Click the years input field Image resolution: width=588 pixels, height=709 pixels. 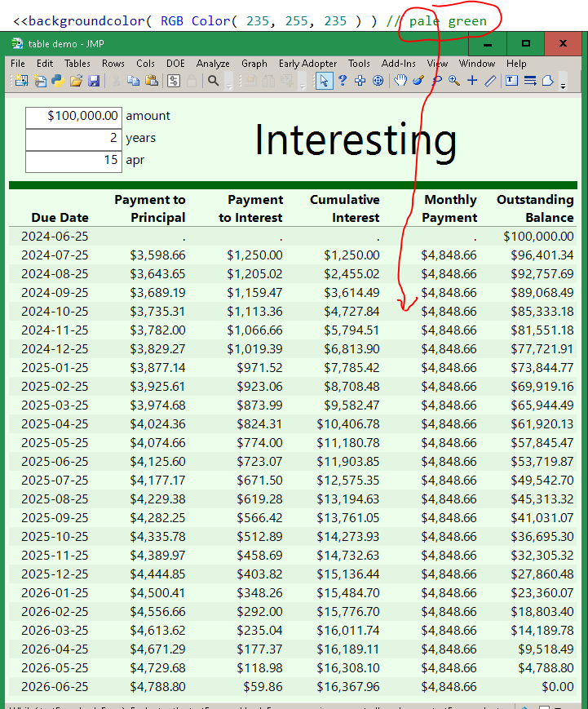pos(73,140)
